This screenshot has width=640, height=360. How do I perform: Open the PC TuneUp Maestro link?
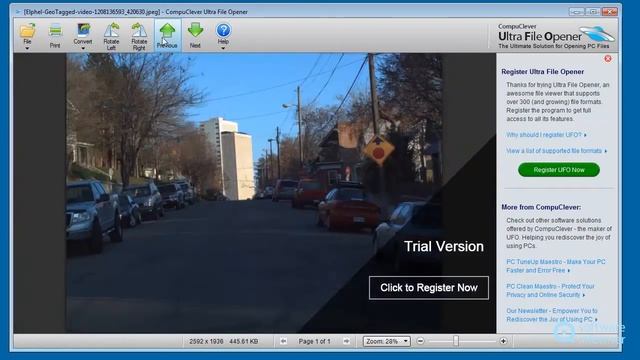[556, 266]
